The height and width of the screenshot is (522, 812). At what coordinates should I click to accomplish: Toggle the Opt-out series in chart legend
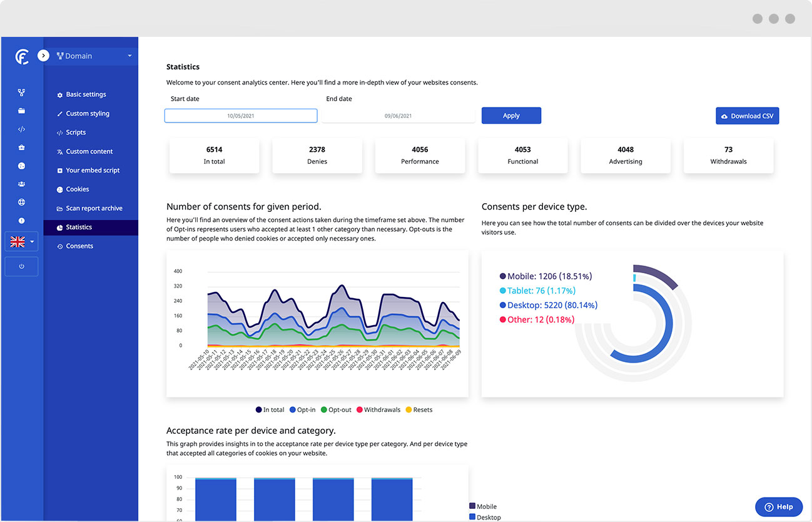tap(337, 410)
